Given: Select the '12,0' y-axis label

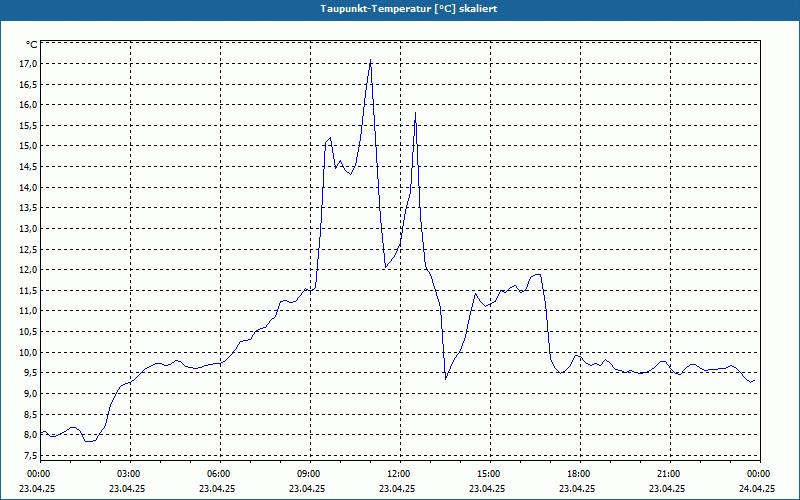Looking at the screenshot, I should pyautogui.click(x=29, y=270).
